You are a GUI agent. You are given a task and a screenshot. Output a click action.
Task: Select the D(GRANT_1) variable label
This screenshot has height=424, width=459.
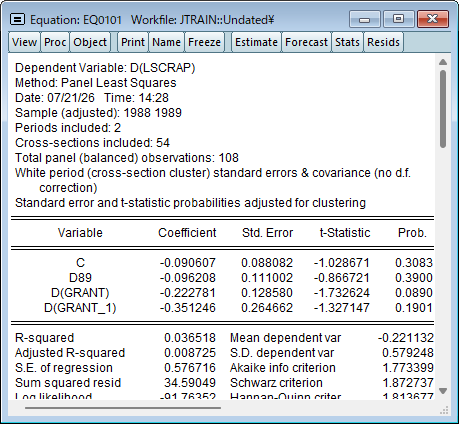click(80, 308)
